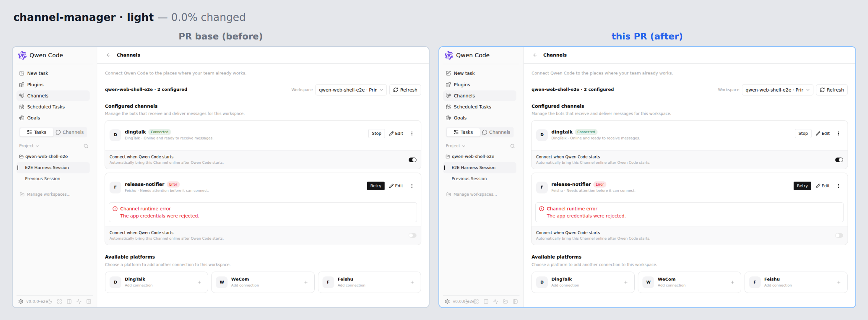Open Scheduled Tasks in after panel sidebar

[x=480, y=107]
